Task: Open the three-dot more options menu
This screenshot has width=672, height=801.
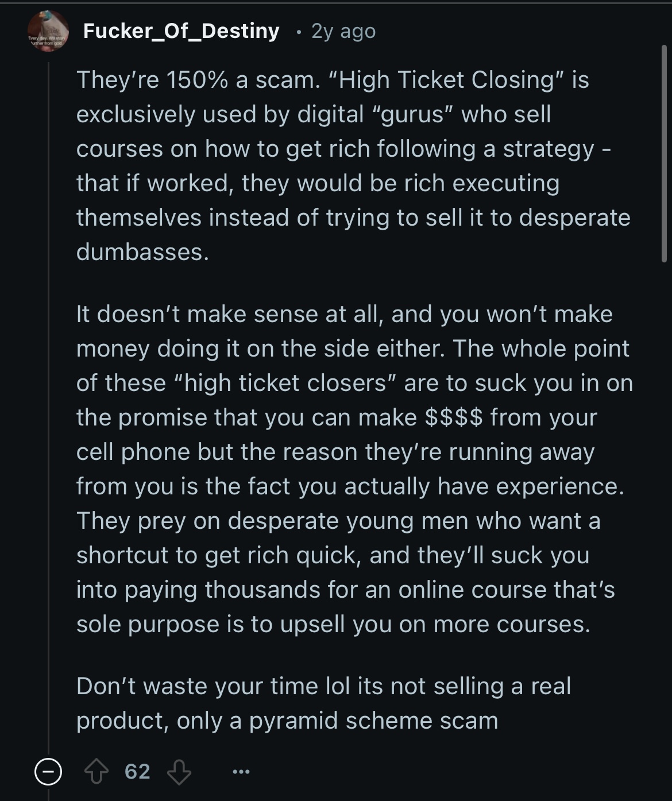Action: pos(241,772)
